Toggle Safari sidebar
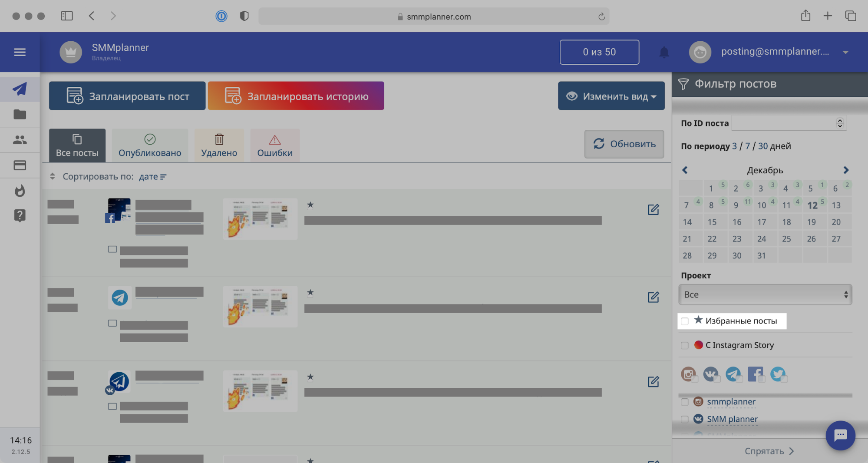 tap(66, 16)
